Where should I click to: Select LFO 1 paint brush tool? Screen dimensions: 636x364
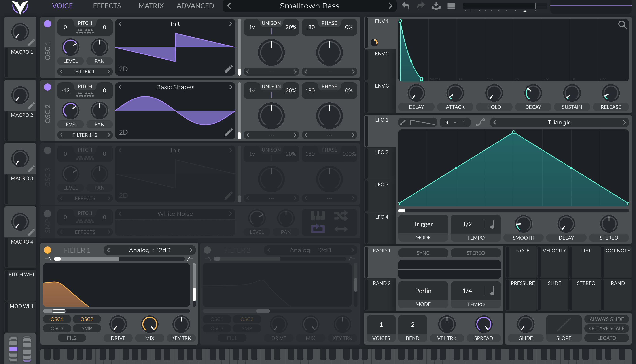pos(403,122)
